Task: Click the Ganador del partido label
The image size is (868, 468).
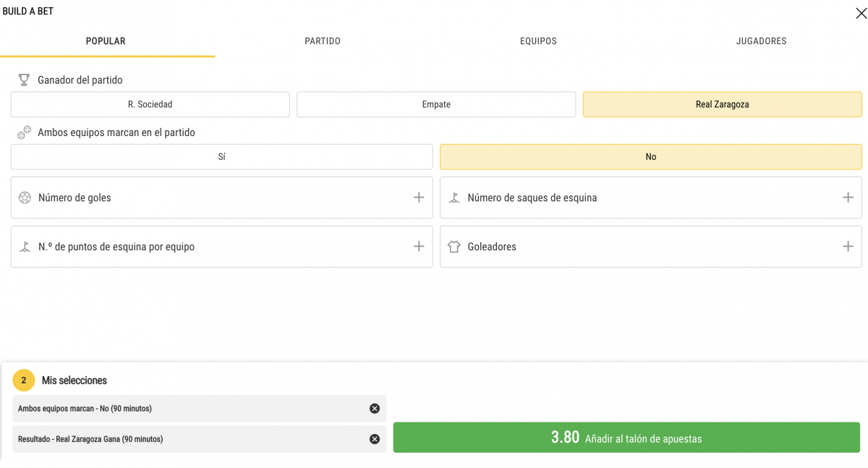Action: pos(80,80)
